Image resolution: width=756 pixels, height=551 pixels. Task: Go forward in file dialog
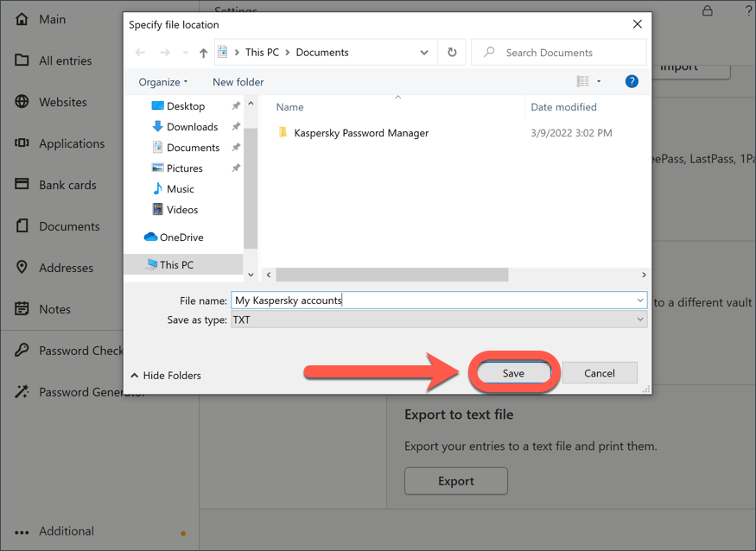165,53
